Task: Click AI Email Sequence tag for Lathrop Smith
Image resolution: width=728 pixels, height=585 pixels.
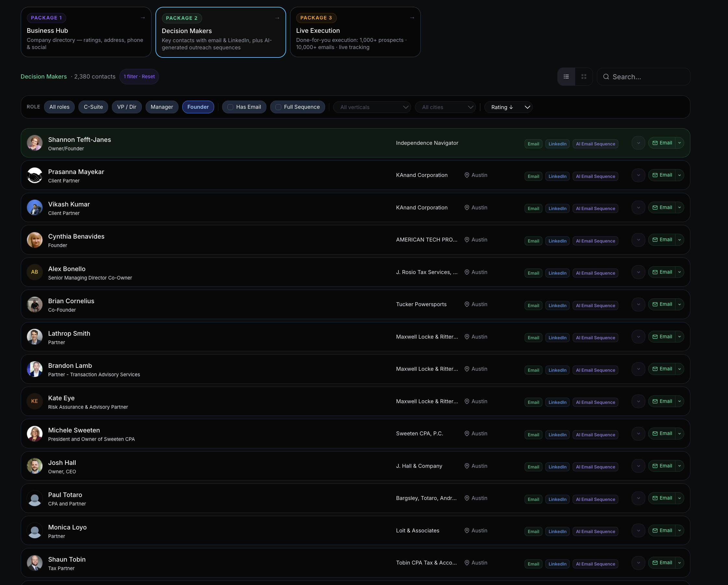Action: tap(595, 338)
